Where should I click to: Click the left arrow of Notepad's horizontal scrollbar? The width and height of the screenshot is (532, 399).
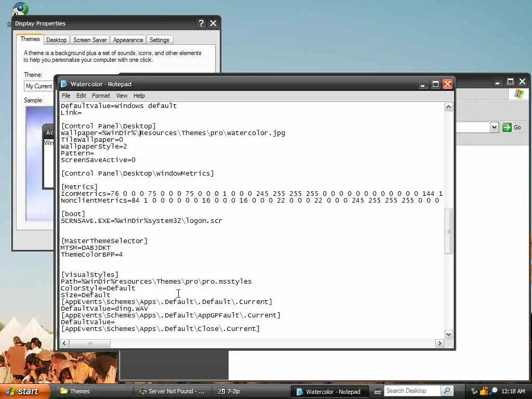coord(64,343)
